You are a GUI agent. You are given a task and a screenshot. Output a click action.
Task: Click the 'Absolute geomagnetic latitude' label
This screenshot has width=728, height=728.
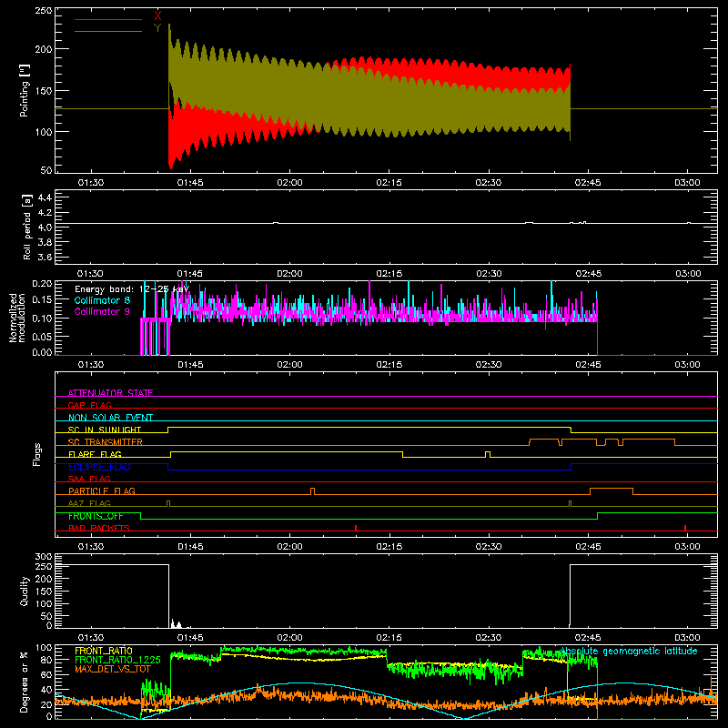click(x=629, y=652)
